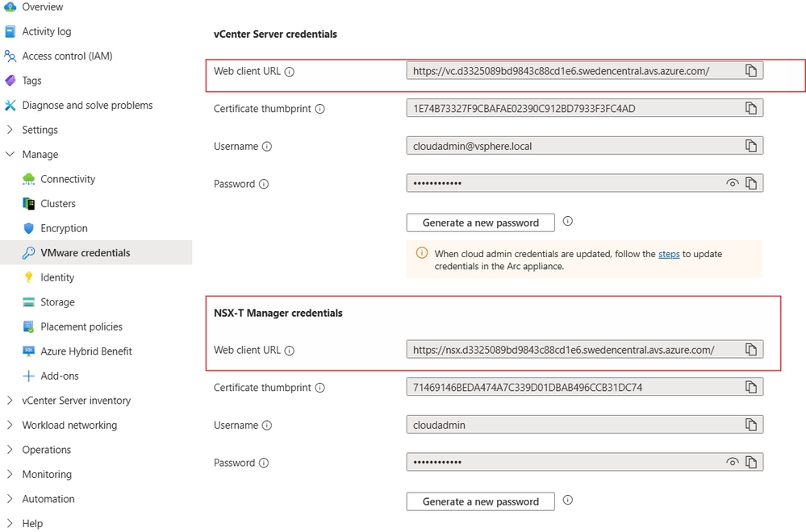Click info icon beside vCenter Username
Viewport: 806px width, 532px height.
(x=267, y=147)
